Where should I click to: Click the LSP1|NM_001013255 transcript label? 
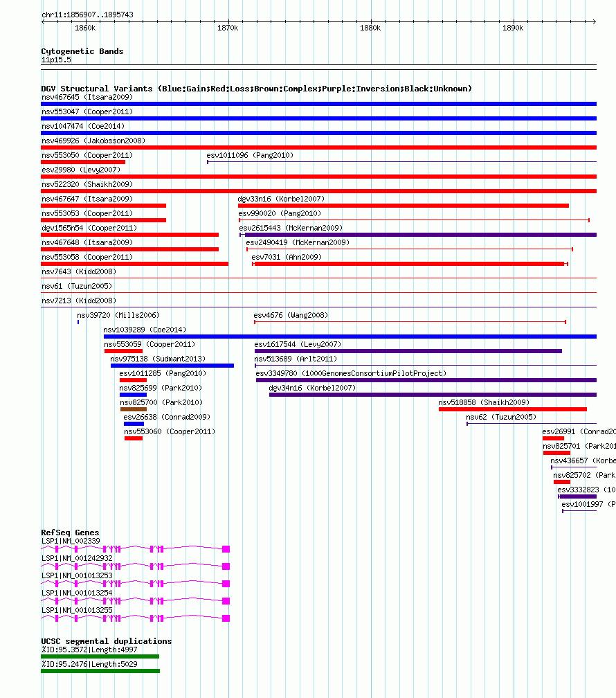point(78,611)
